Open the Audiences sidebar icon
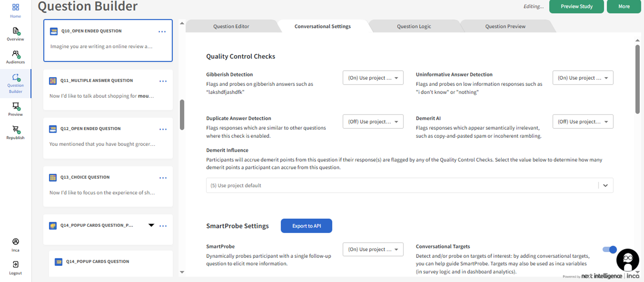Image resolution: width=644 pixels, height=282 pixels. click(15, 54)
